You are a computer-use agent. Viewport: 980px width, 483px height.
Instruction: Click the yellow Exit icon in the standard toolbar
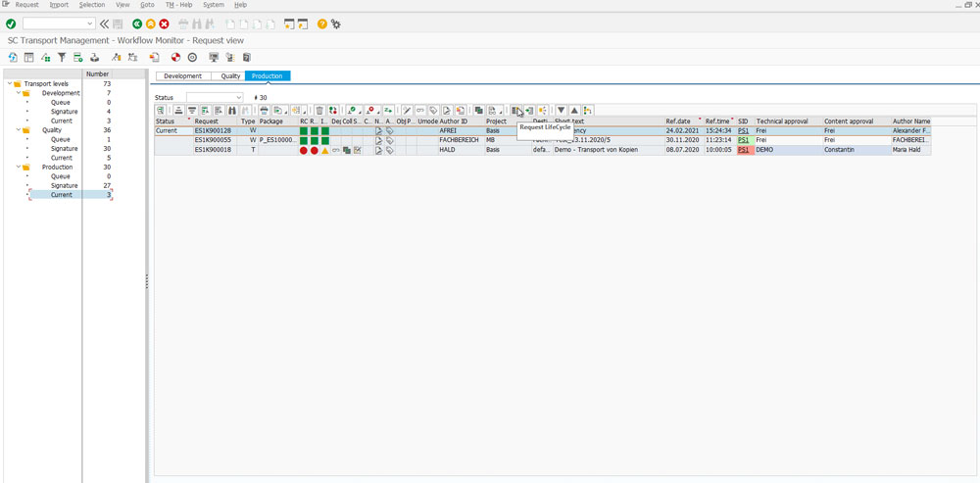tap(151, 24)
